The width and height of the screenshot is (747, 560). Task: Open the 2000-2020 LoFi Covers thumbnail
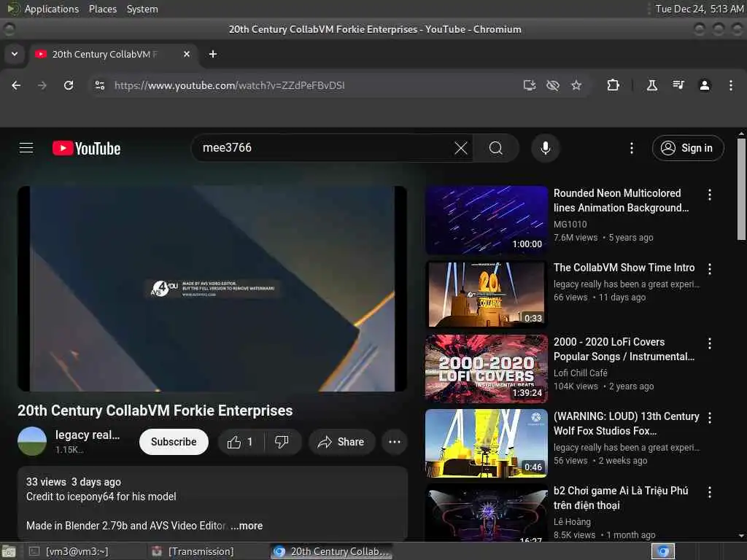point(487,368)
